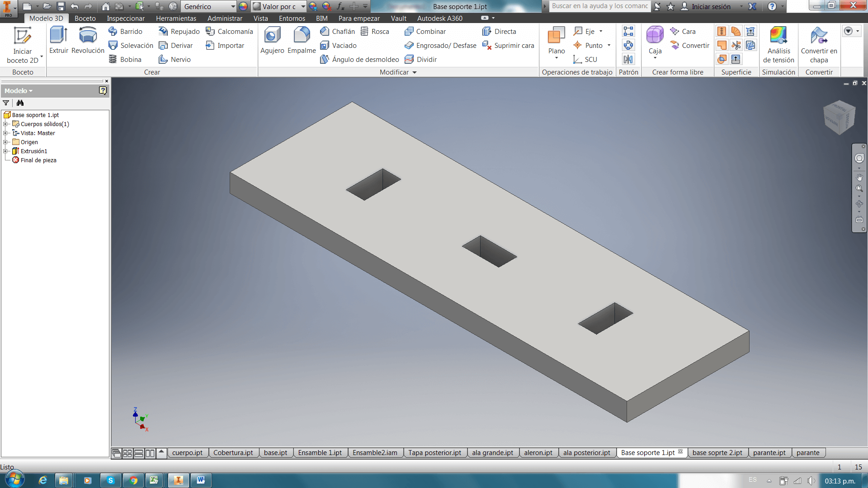Click the Iniciar sesión link
Image resolution: width=868 pixels, height=488 pixels.
711,6
